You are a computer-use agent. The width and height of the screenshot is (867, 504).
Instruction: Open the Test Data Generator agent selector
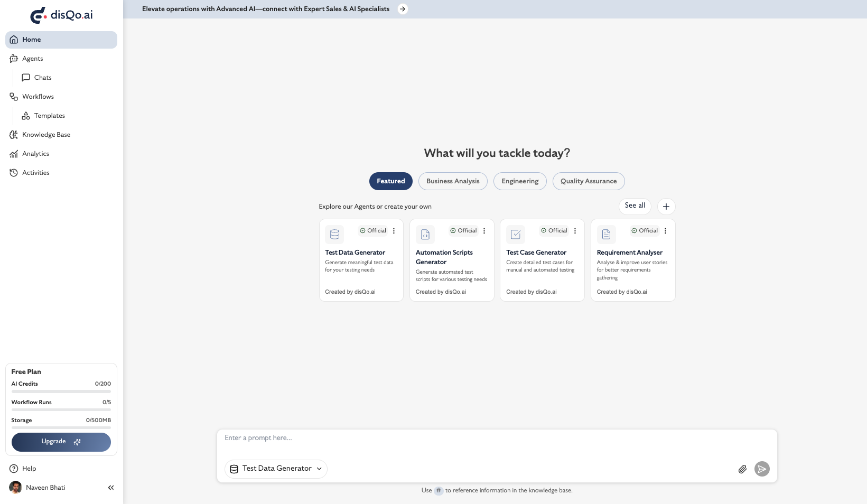[275, 469]
